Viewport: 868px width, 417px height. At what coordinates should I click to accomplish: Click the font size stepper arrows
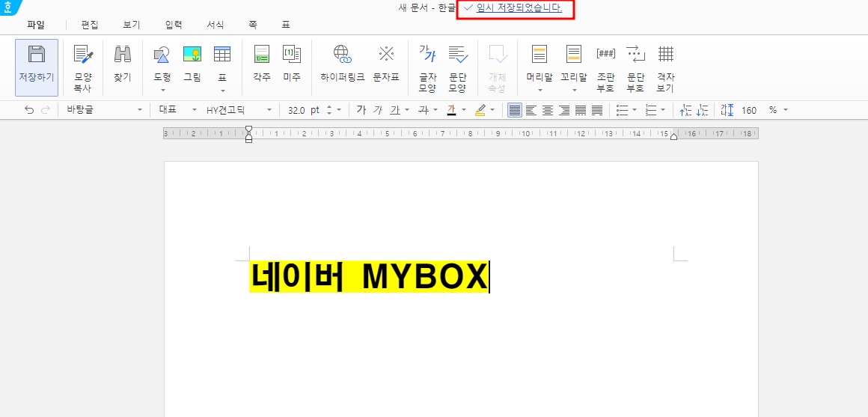click(328, 110)
